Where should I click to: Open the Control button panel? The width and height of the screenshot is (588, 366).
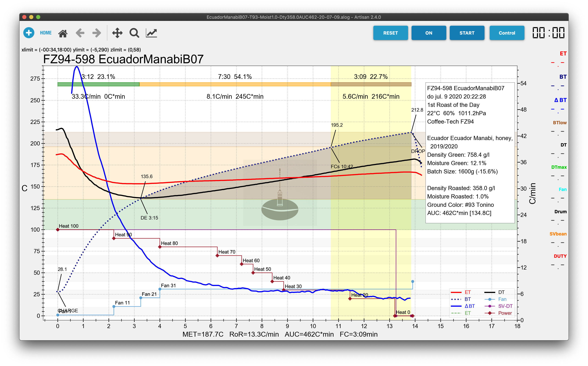(507, 33)
